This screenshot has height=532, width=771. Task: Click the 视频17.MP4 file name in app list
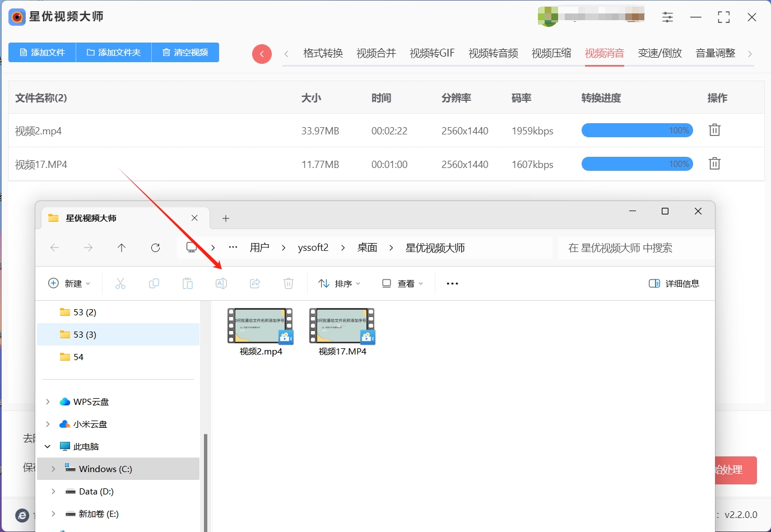pos(41,165)
